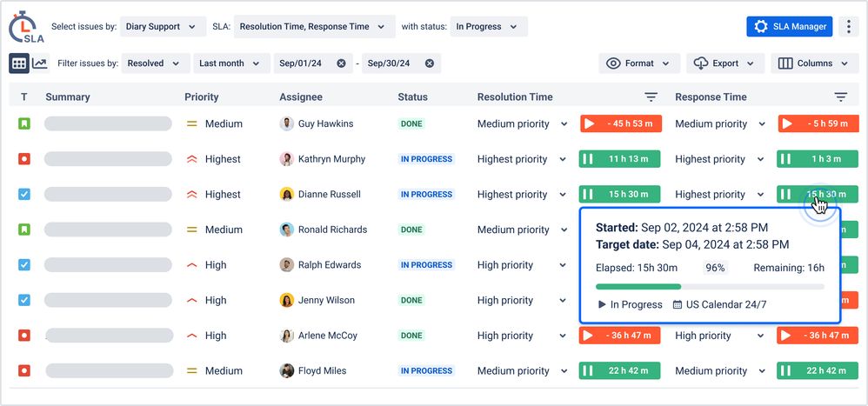
Task: Click IN PROGRESS status in Floyd Miles row
Action: [426, 370]
